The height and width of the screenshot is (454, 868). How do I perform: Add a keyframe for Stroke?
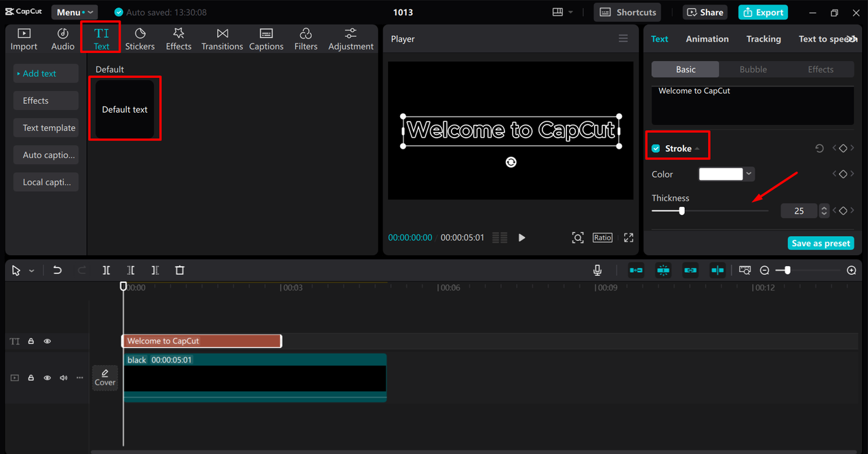click(843, 148)
